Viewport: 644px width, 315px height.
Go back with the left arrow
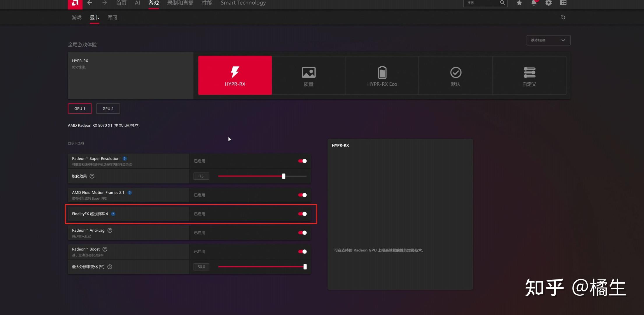pyautogui.click(x=90, y=3)
